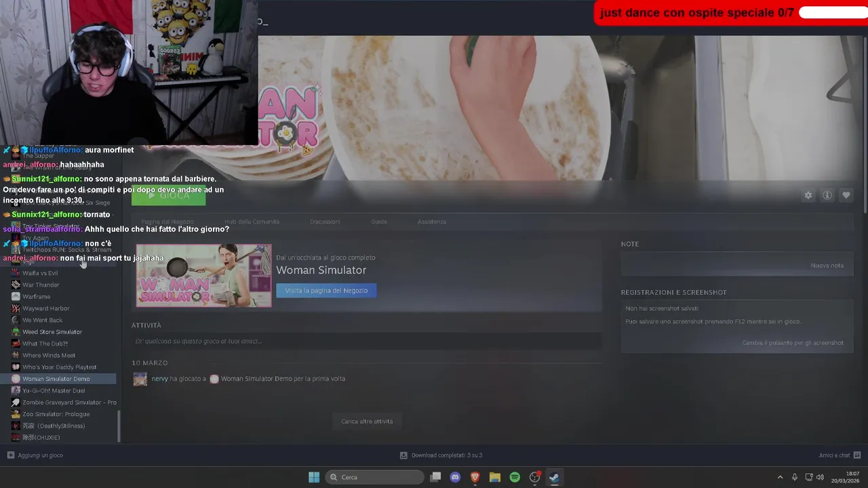Click Steam icon in taskbar

554,477
